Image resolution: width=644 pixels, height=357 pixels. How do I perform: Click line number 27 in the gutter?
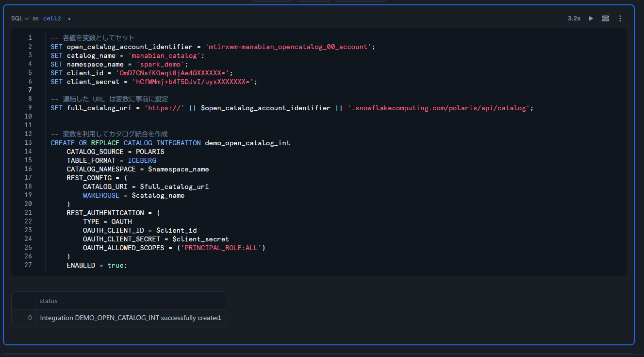(28, 265)
